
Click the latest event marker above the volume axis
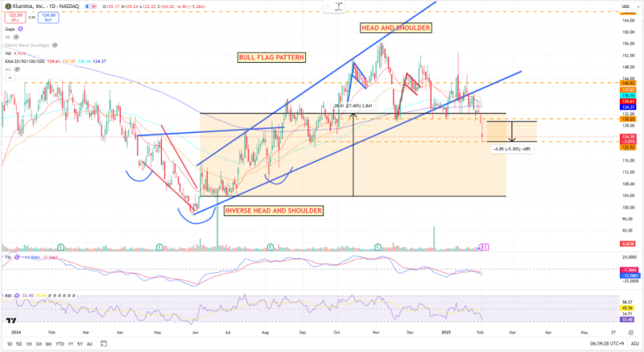pyautogui.click(x=485, y=245)
